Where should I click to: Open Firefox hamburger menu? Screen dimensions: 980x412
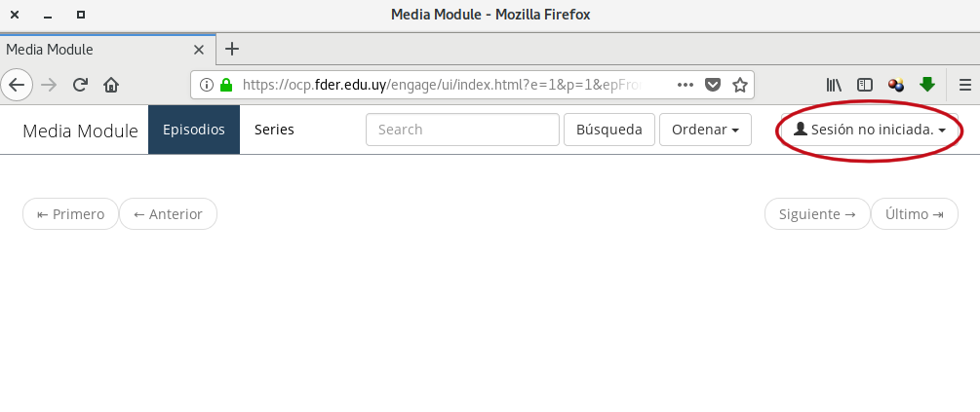tap(965, 85)
